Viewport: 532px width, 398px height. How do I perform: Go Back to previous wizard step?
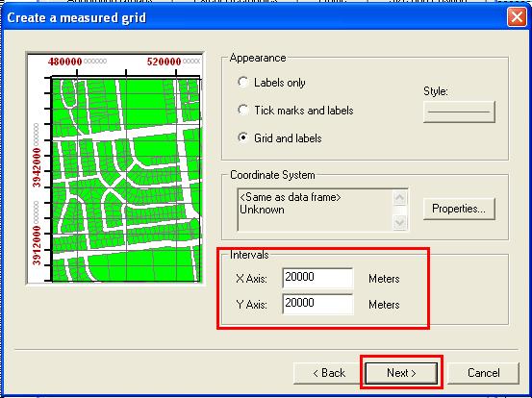pyautogui.click(x=328, y=373)
